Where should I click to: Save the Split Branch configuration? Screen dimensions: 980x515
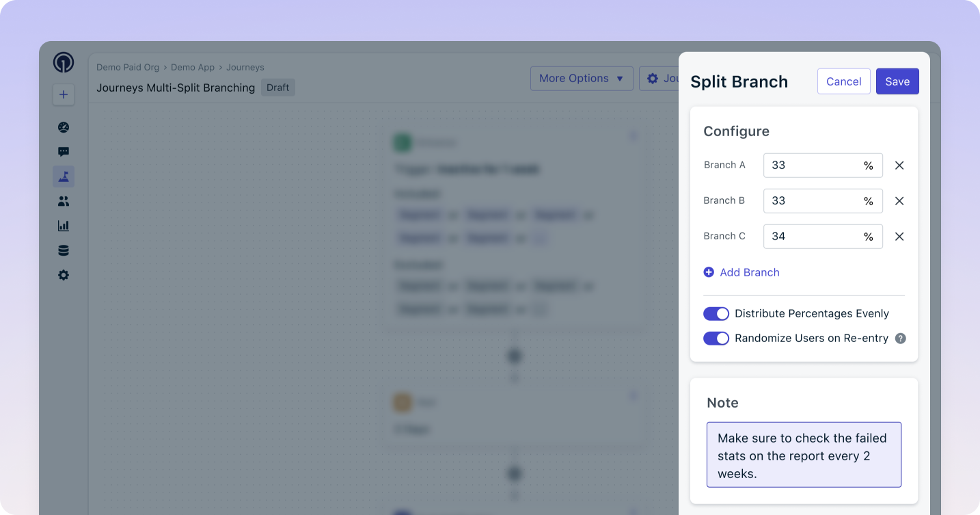tap(897, 81)
